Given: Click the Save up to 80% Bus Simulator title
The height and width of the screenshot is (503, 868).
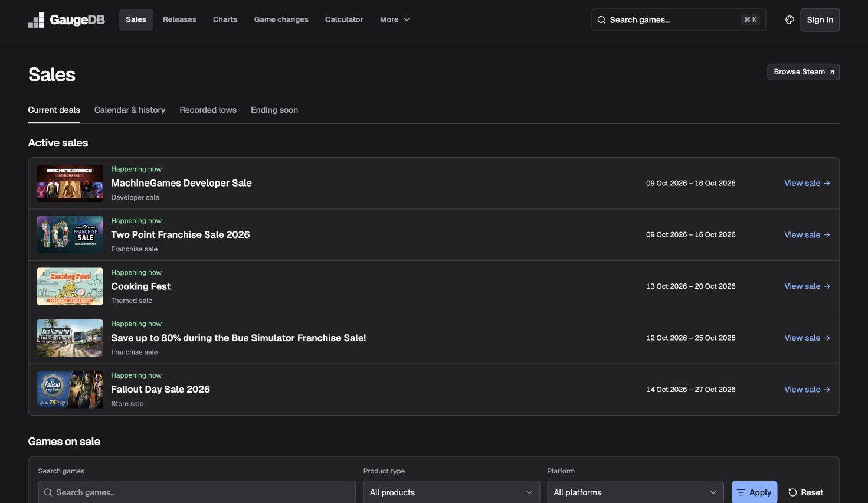Looking at the screenshot, I should point(238,338).
